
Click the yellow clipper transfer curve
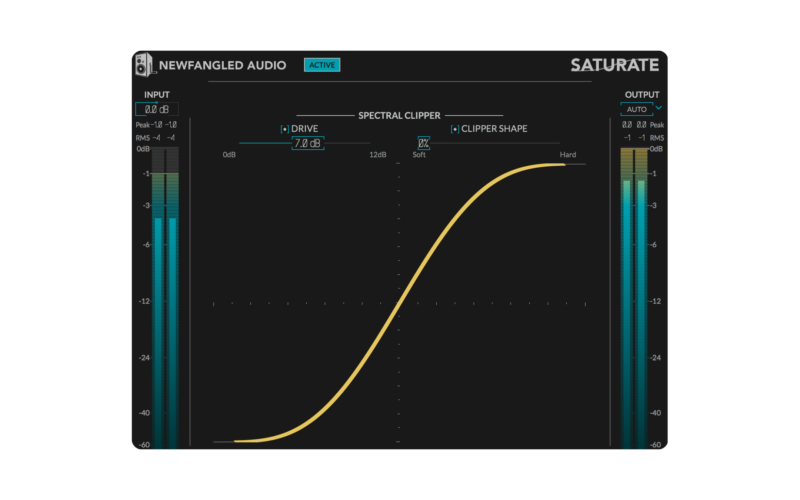point(400,301)
